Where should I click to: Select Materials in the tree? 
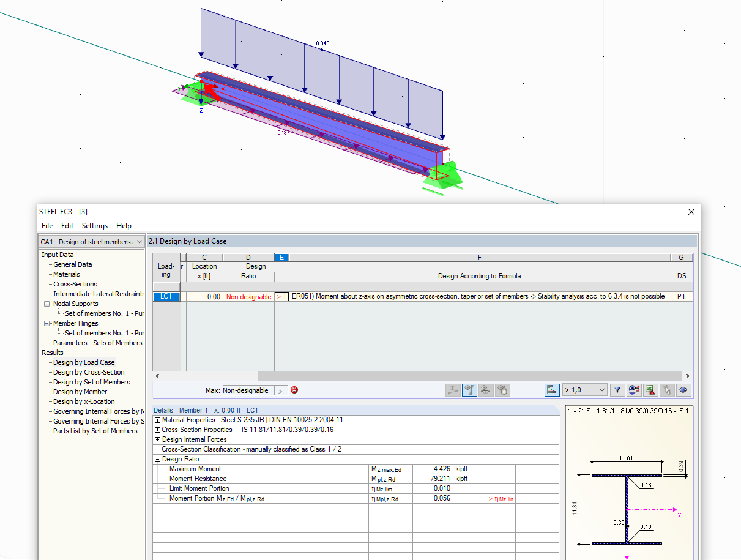[x=67, y=274]
